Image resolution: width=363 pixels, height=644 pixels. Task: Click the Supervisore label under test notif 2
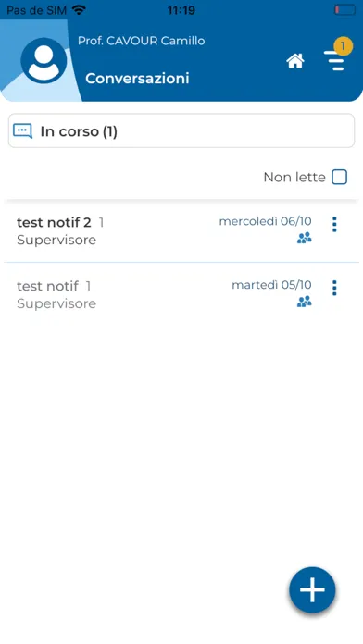point(56,240)
